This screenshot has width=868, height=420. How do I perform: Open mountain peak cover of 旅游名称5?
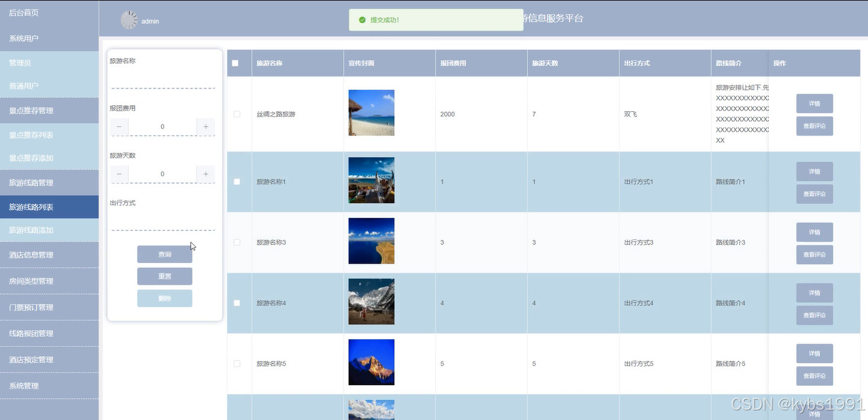[x=371, y=362]
